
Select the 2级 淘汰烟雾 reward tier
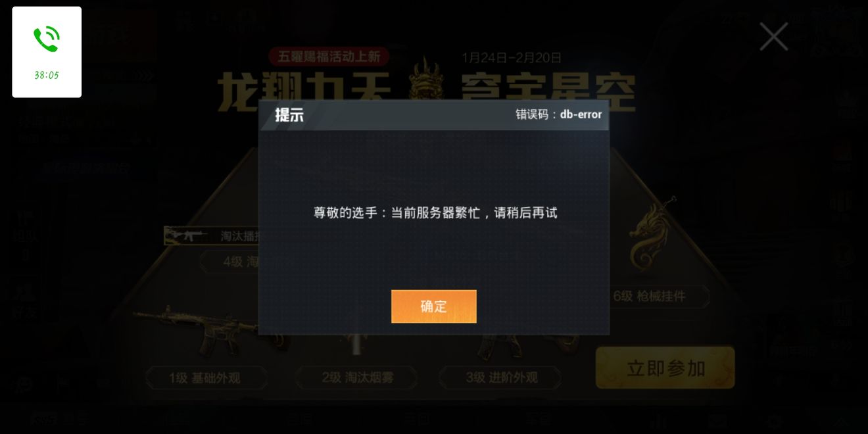356,378
